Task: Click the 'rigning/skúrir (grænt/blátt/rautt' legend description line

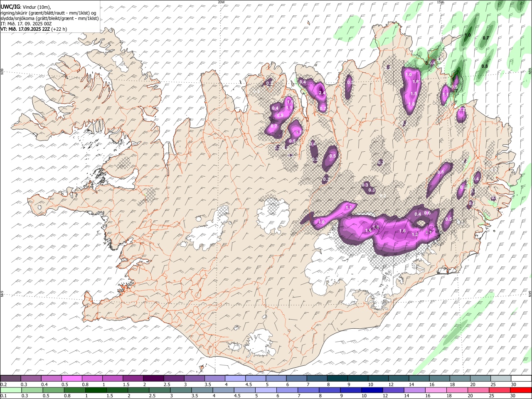Action: coord(49,13)
